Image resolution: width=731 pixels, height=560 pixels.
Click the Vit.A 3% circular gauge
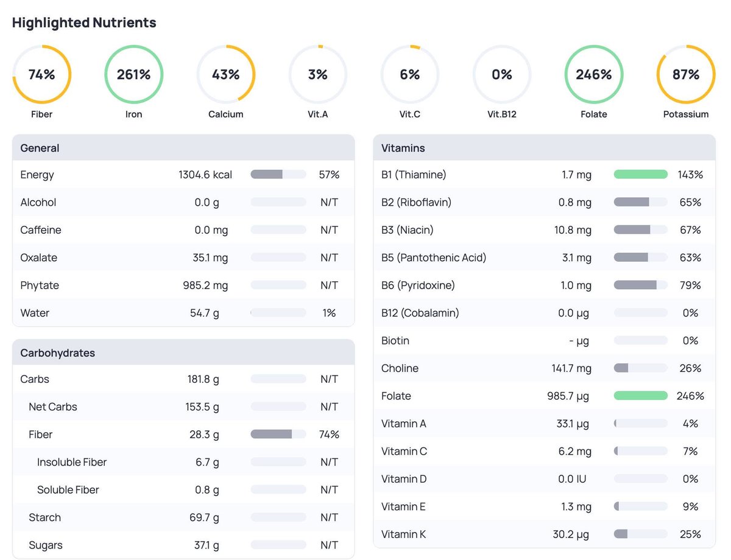318,74
